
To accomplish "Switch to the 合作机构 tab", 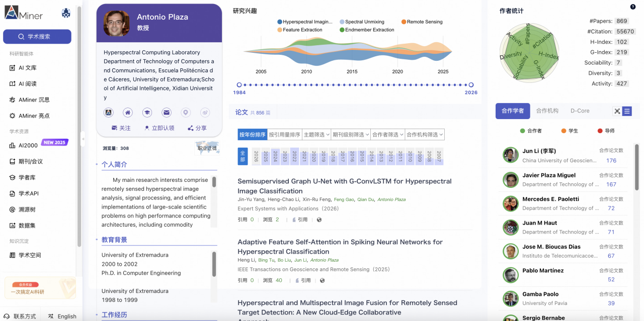I will 547,111.
